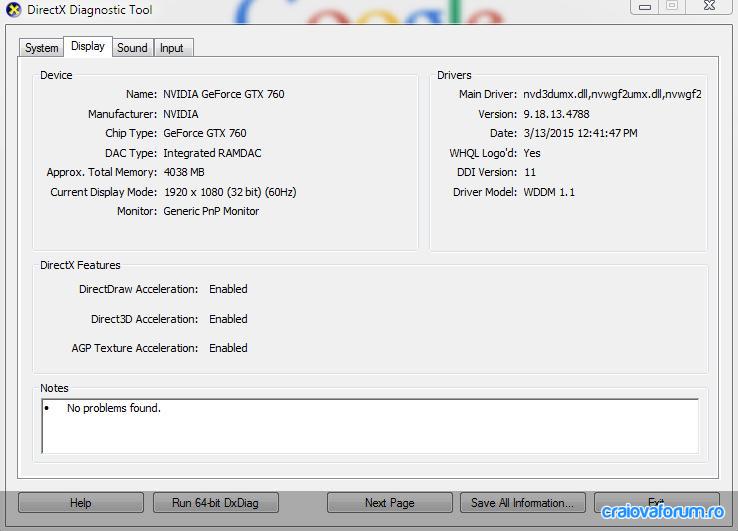Click the 'DirectX Diagnostic Tool' window title
The width and height of the screenshot is (738, 531).
[90, 9]
